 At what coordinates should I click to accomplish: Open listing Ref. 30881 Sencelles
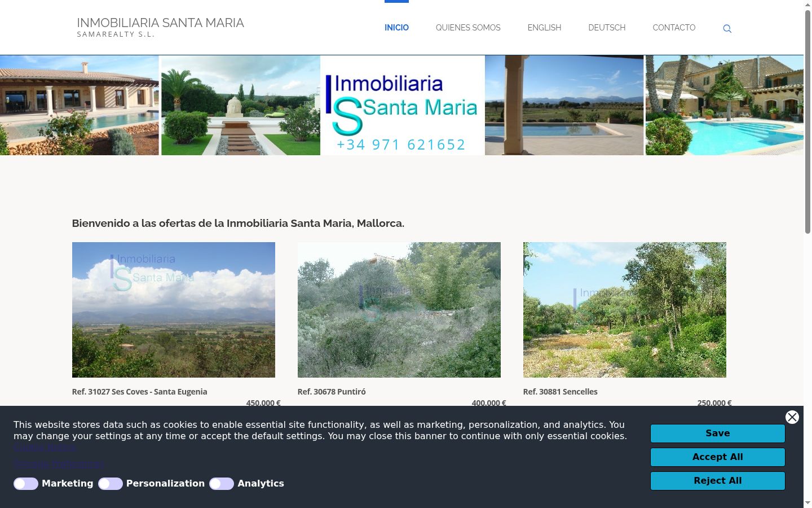click(x=560, y=392)
